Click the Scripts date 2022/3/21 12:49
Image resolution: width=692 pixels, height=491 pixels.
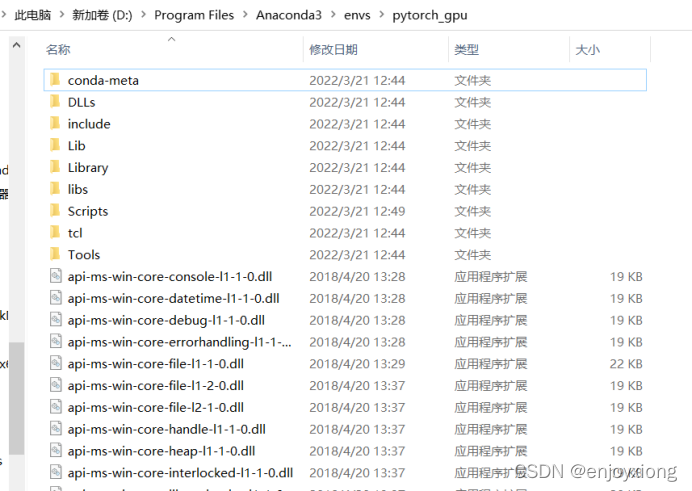coord(357,211)
